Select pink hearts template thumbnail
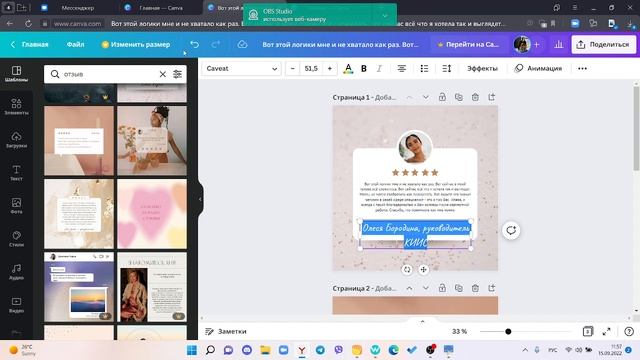 152,213
